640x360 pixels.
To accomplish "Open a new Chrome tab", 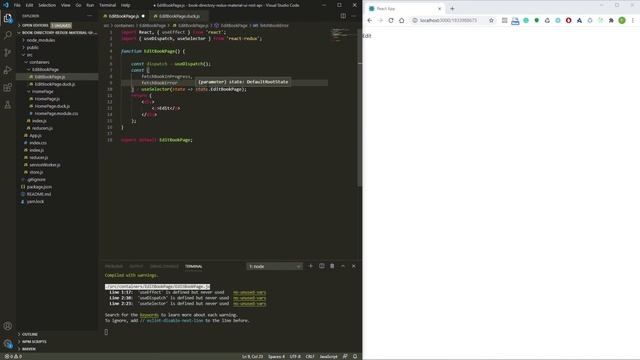I will (452, 9).
